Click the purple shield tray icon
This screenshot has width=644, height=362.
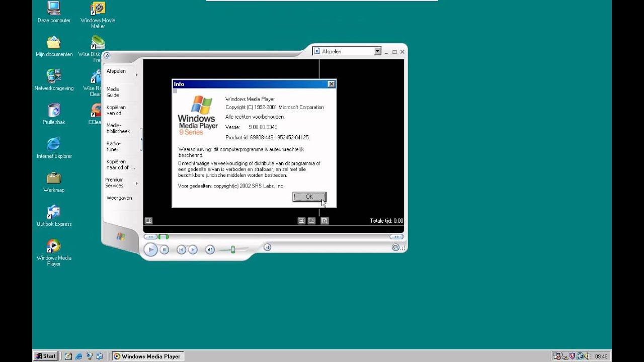(x=573, y=356)
